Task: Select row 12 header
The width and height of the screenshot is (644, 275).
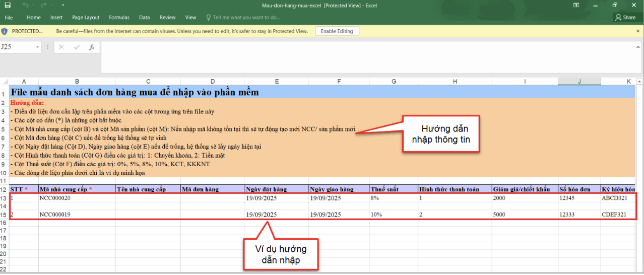Action: point(4,189)
